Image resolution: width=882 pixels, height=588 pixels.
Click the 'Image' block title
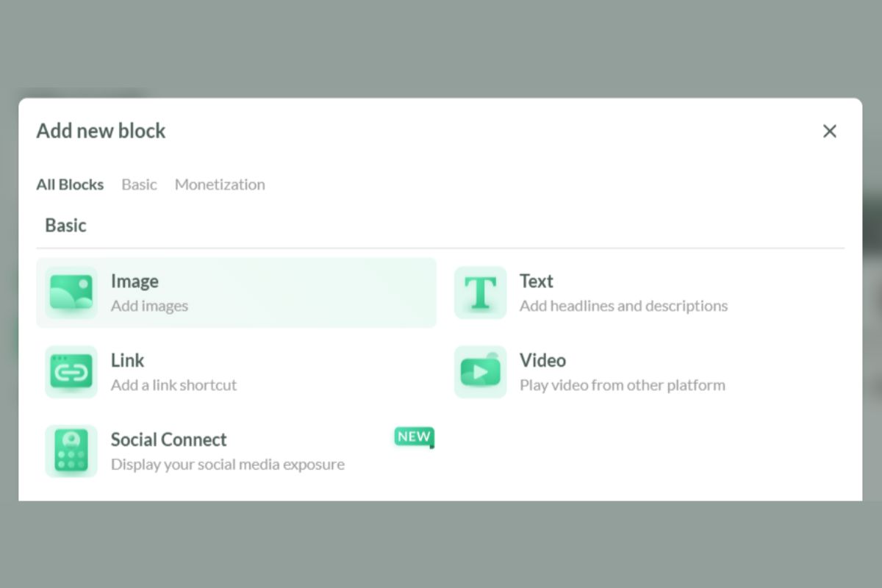point(135,282)
